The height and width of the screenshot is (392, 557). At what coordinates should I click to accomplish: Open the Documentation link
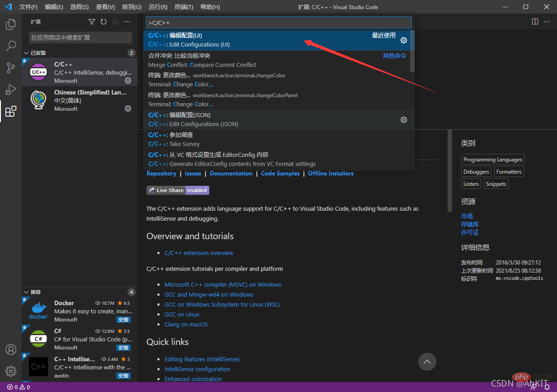(231, 174)
